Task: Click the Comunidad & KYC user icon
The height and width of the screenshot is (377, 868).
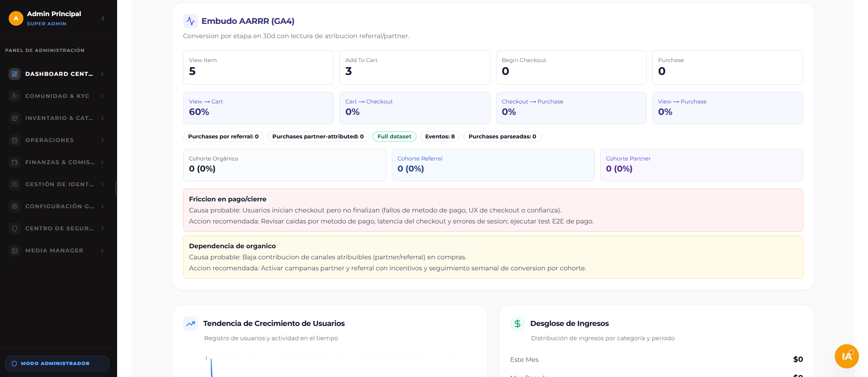Action: 15,96
